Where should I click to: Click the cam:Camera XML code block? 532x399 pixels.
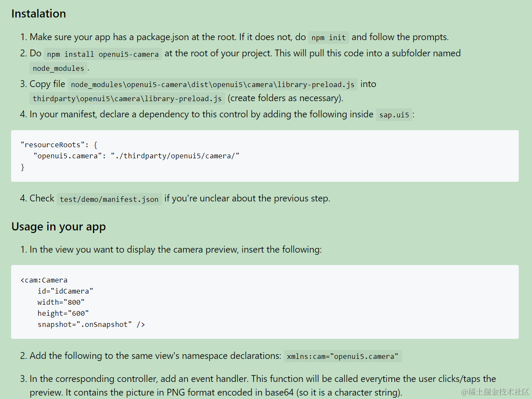pos(265,302)
